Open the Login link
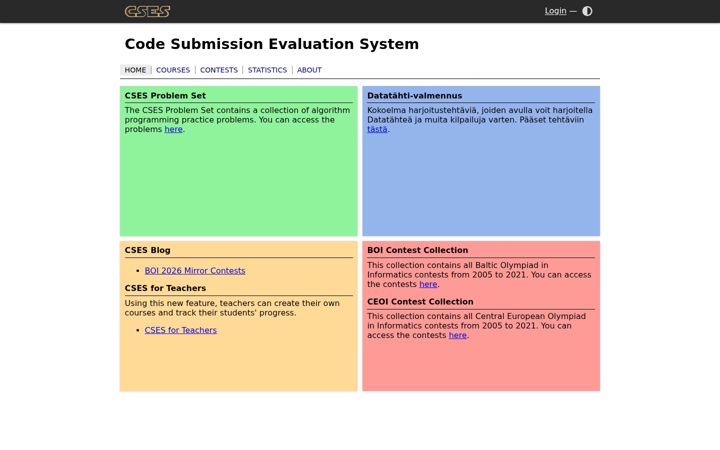 pos(555,11)
